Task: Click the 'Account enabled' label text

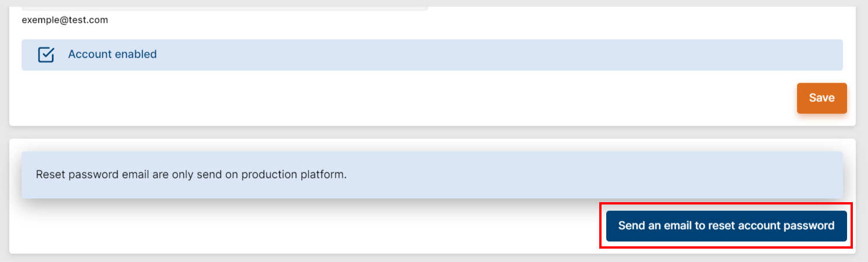Action: pos(112,55)
